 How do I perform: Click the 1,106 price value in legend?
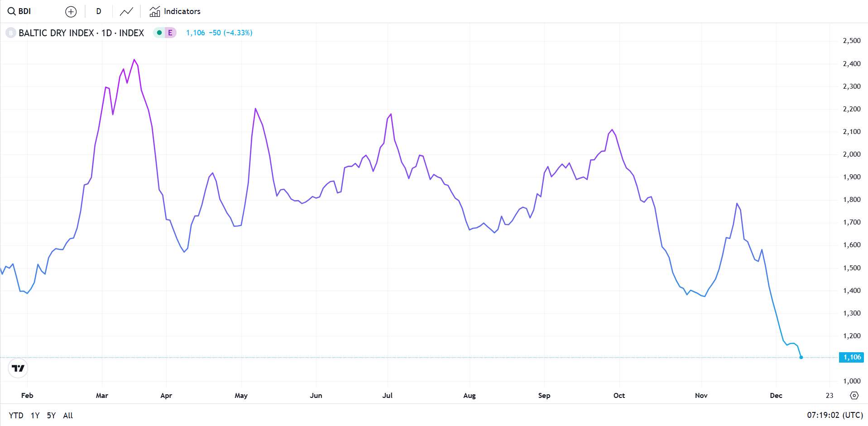pyautogui.click(x=196, y=33)
